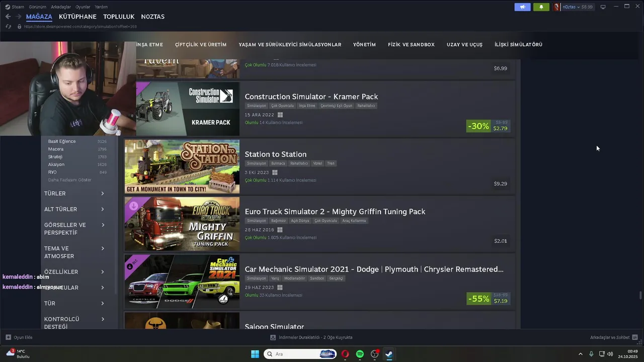Open Construction Simulator - Kramer Pack title
Viewport: 644px width, 362px height.
coord(311,97)
